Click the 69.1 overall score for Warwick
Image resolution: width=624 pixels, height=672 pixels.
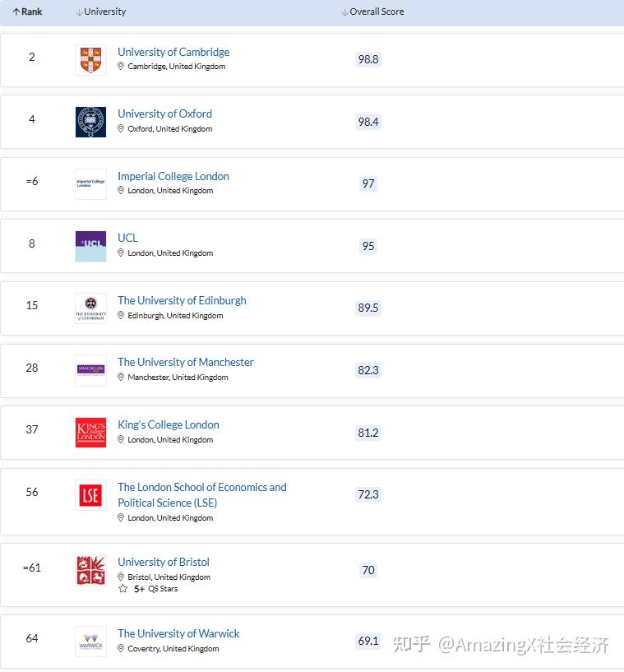click(x=368, y=641)
